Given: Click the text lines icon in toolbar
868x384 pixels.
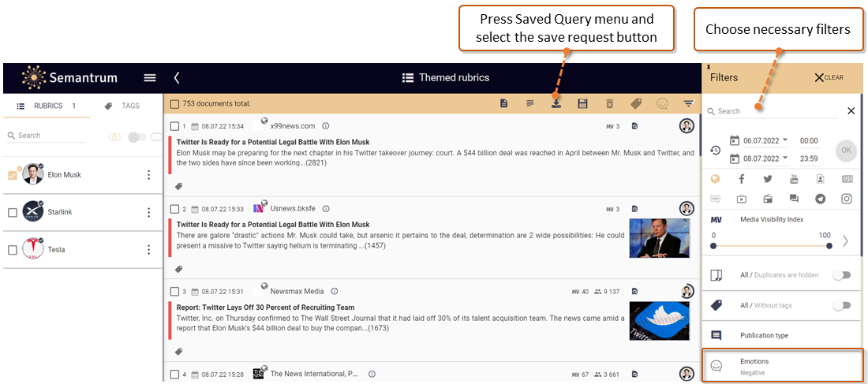Looking at the screenshot, I should click(x=530, y=103).
